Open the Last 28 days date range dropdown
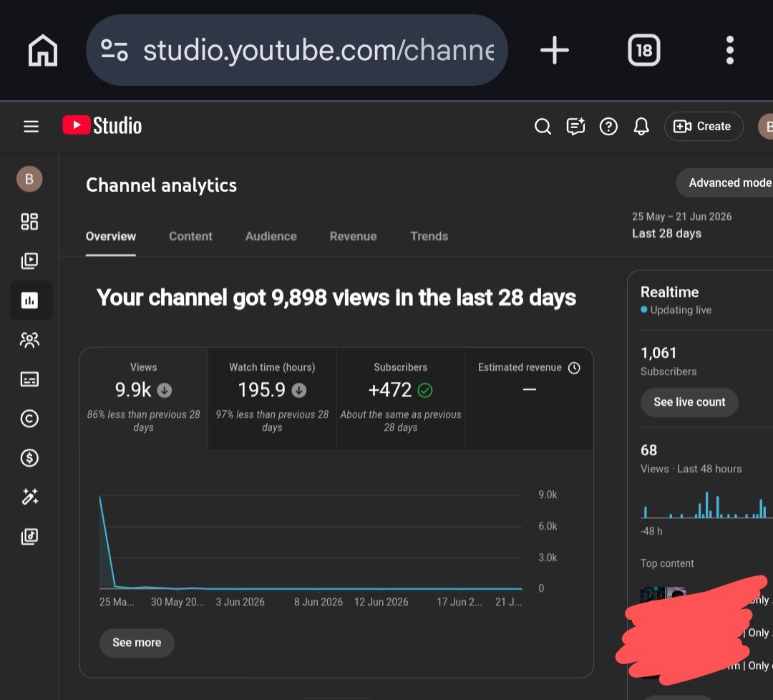Image resolution: width=773 pixels, height=700 pixels. point(682,225)
